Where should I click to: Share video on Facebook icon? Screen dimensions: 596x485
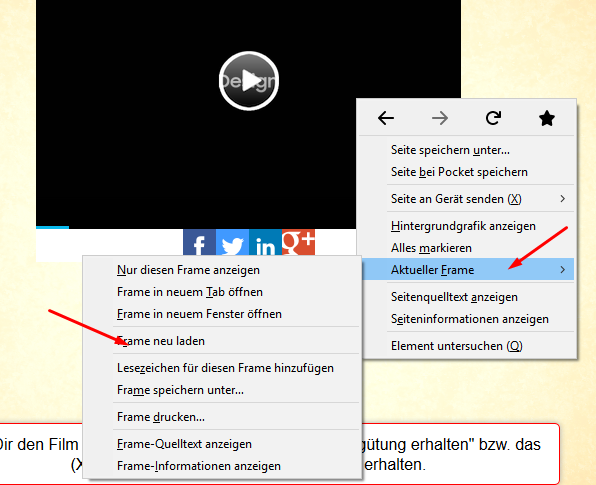[199, 242]
